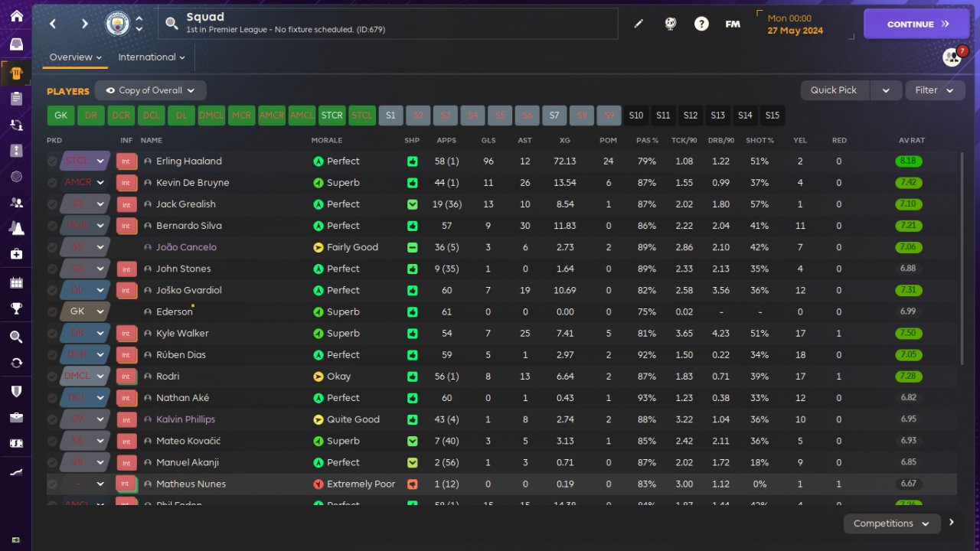This screenshot has width=980, height=551.
Task: Open Ederson's GK position dropdown
Action: [x=86, y=311]
